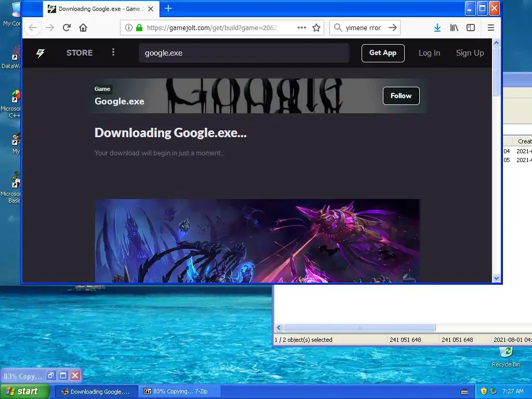Screen dimensions: 532x399
Task: Open the Firefox downloads panel
Action: click(437, 28)
